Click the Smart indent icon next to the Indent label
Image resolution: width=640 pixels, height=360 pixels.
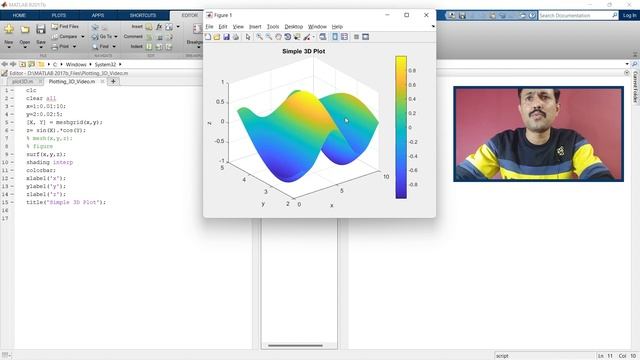149,47
